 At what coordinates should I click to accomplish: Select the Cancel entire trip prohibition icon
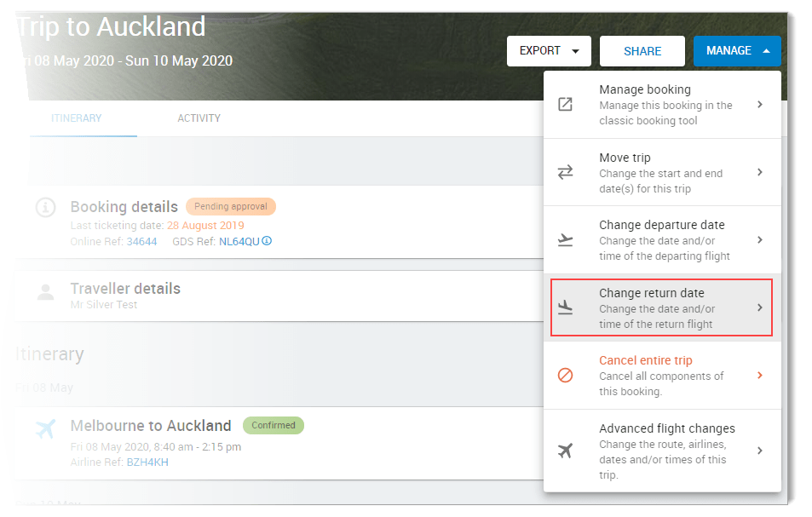(x=566, y=375)
